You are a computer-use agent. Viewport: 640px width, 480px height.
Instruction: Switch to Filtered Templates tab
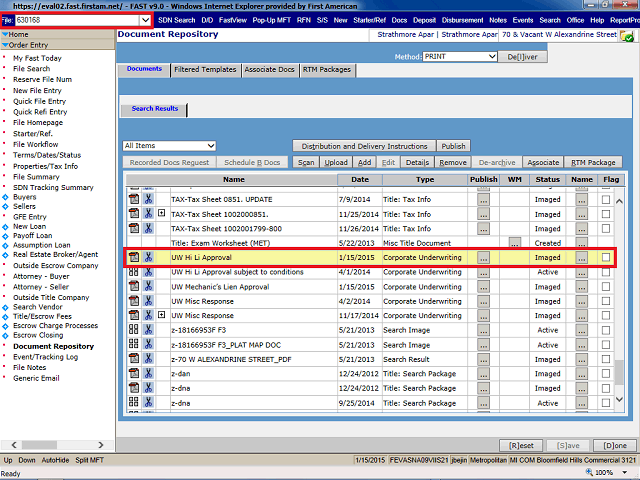(x=205, y=69)
